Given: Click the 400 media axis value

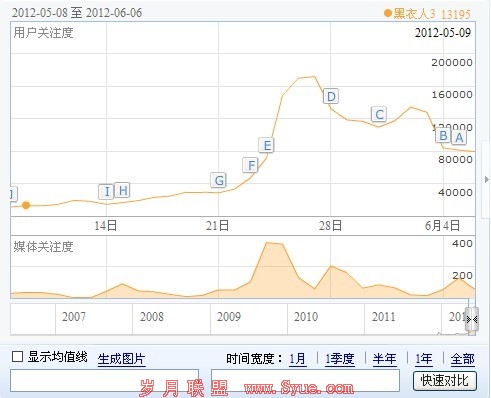Looking at the screenshot, I should 462,243.
